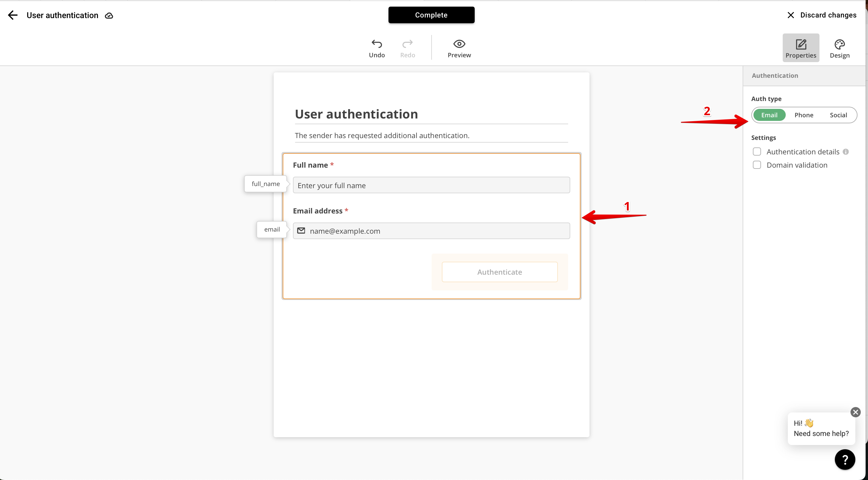Screen dimensions: 868x480
Task: Click the sender requested authentication subtitle
Action: click(x=382, y=135)
